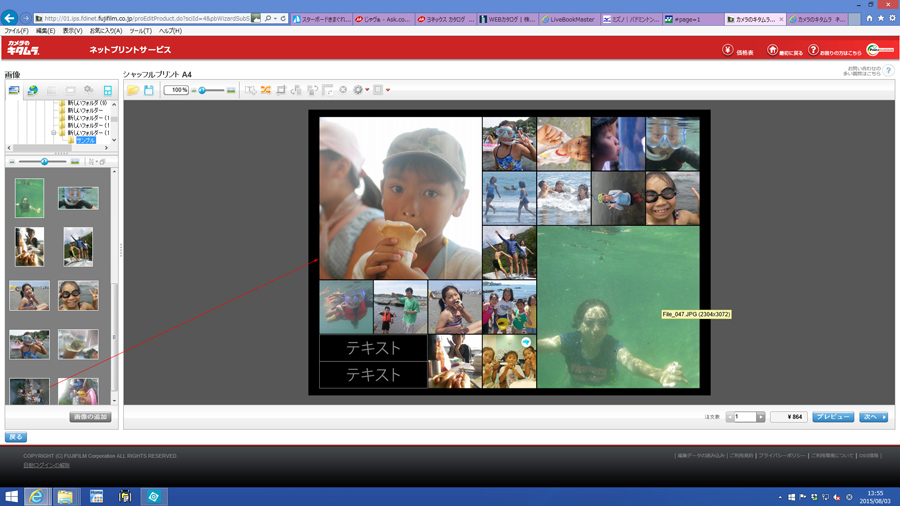Image resolution: width=900 pixels, height=506 pixels.
Task: Select the サンプル folder in tree
Action: pyautogui.click(x=85, y=140)
